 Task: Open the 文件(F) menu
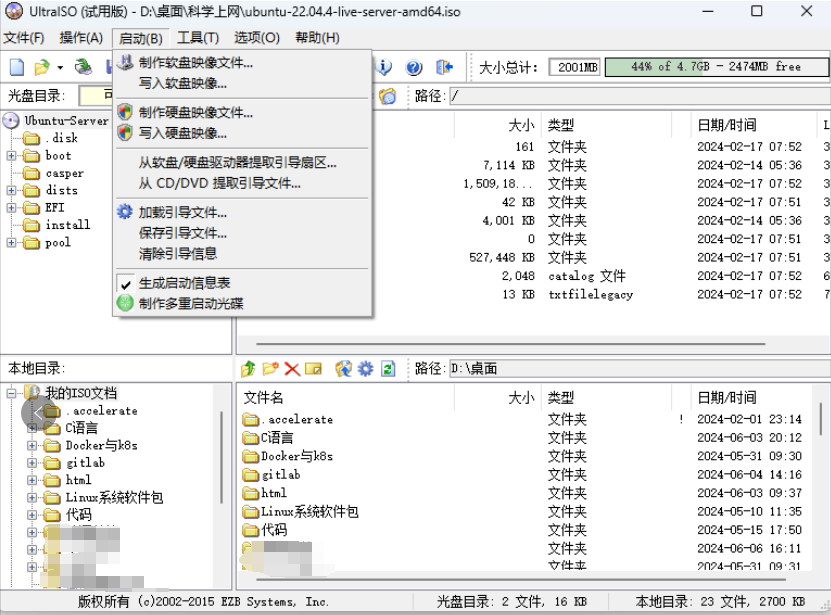24,38
